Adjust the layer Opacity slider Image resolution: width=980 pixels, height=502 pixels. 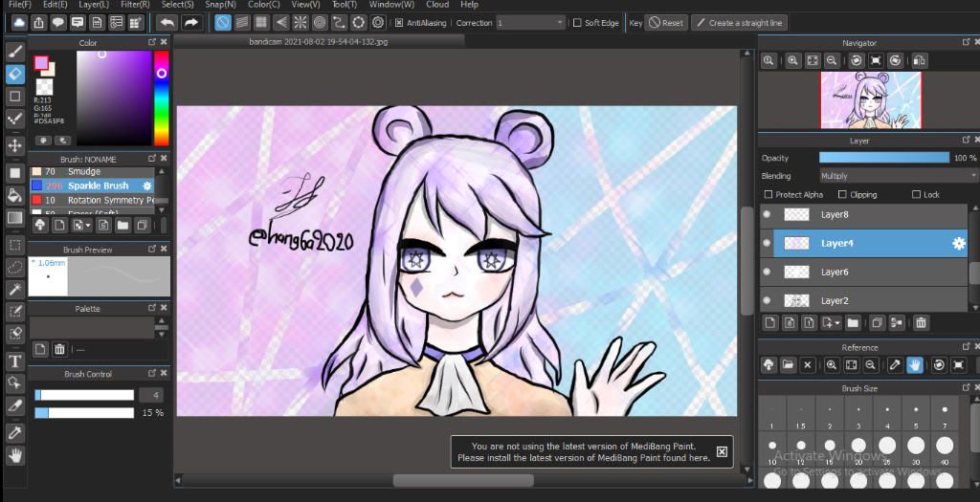point(884,158)
